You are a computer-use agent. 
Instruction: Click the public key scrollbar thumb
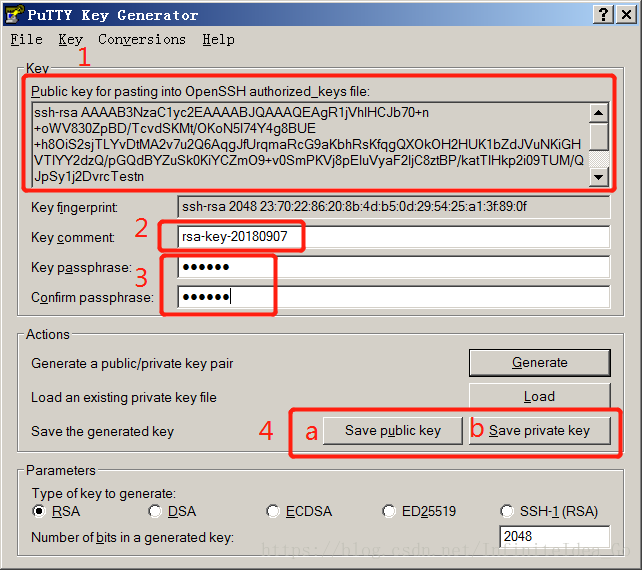point(599,137)
